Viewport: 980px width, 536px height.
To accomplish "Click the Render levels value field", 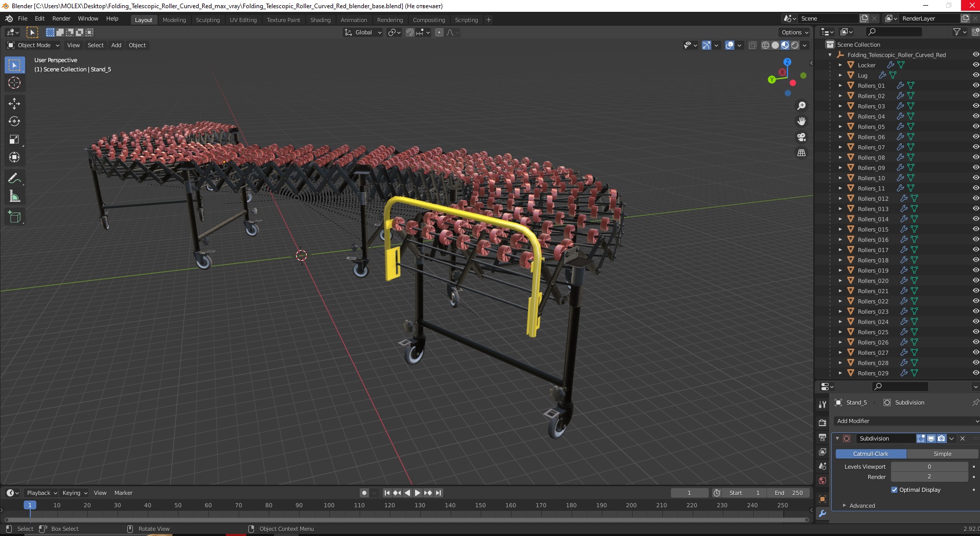I will 929,477.
